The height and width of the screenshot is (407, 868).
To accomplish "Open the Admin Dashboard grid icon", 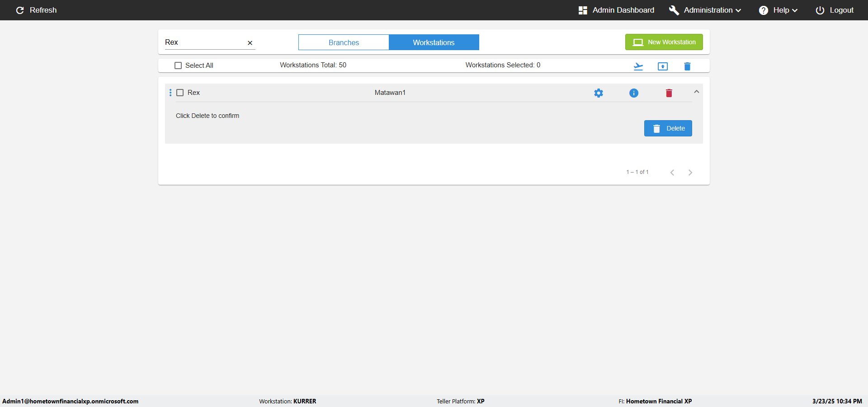I will (x=583, y=10).
